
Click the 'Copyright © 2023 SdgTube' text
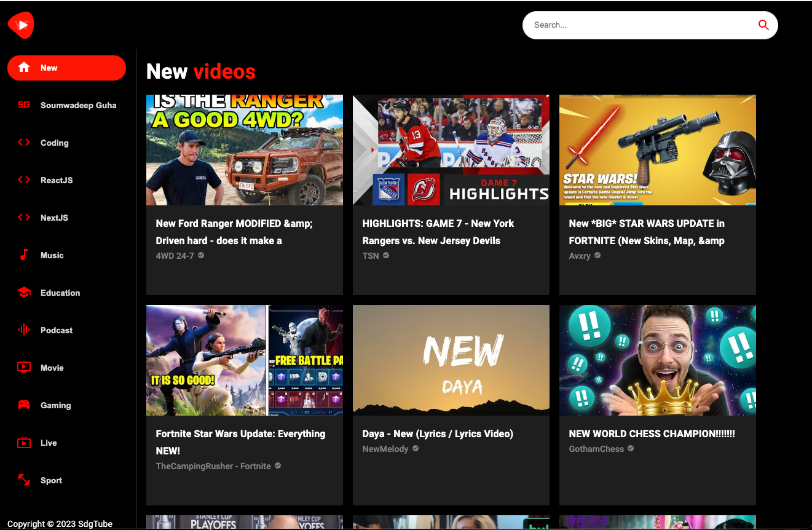point(60,524)
